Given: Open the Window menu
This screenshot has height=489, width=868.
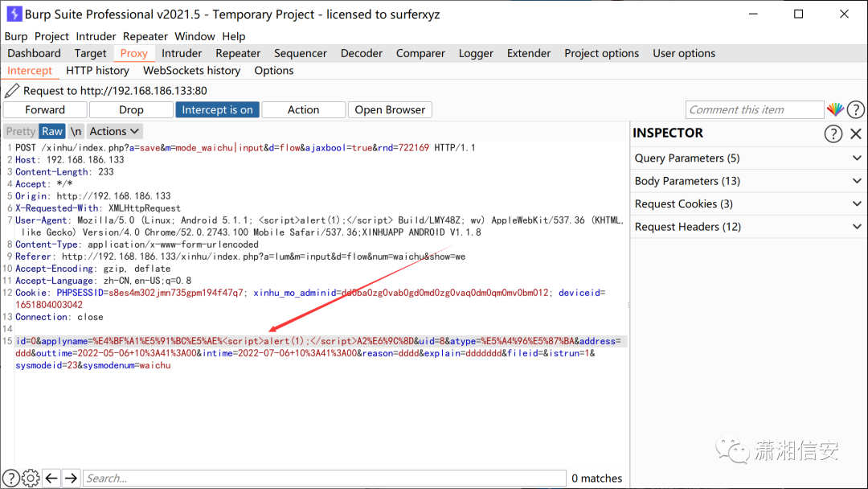Looking at the screenshot, I should [x=194, y=36].
